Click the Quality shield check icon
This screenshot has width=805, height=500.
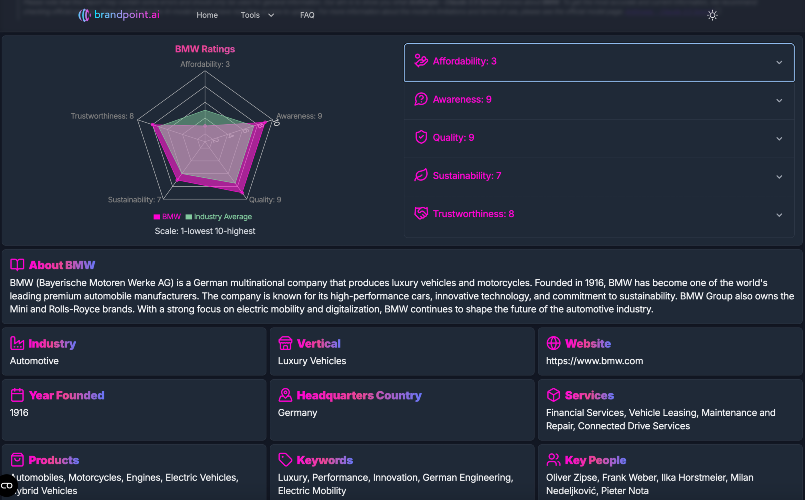421,137
